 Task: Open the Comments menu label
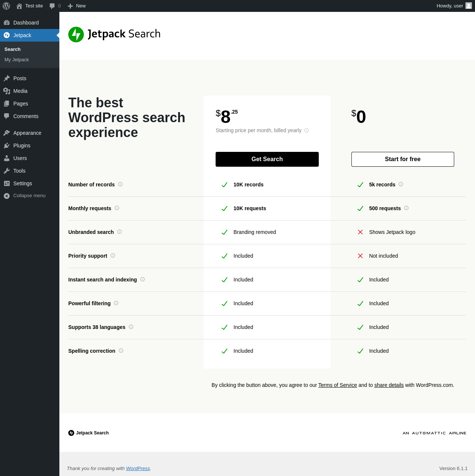(26, 116)
